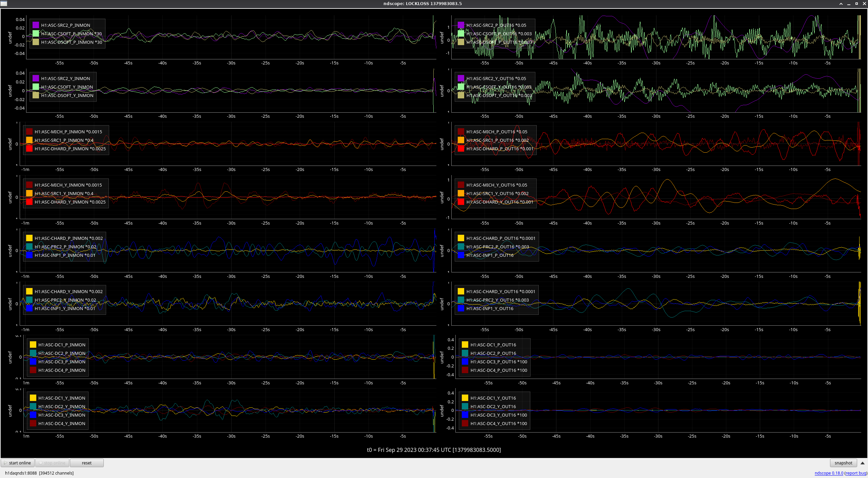Viewport: 868px width, 478px height.
Task: Click the yellow H1:ASC-CHARD_P_OUT16 legend icon
Action: (461, 238)
